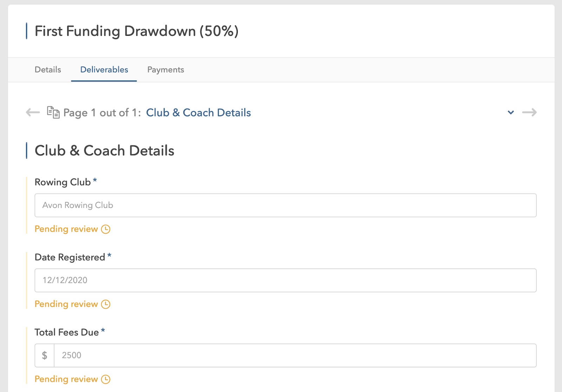Open the Details tab
562x392 pixels.
pos(48,70)
